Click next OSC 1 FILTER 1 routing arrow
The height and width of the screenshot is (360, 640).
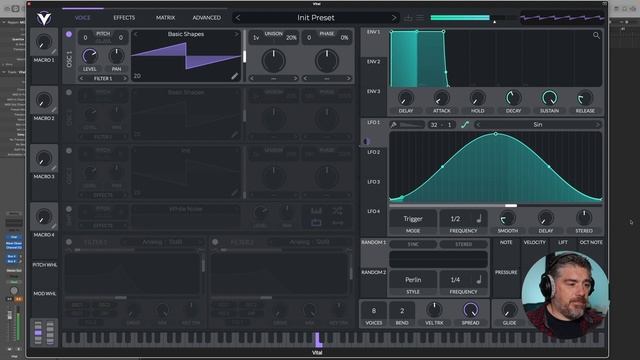coord(124,78)
